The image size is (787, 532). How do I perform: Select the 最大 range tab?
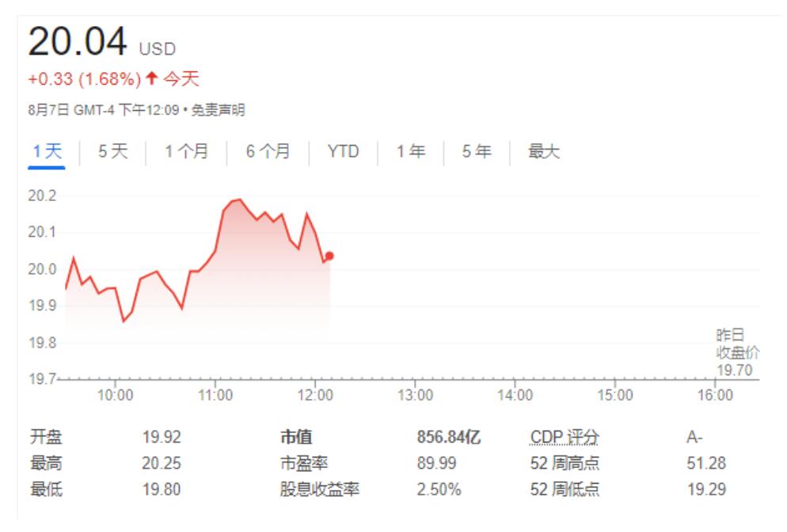coord(544,151)
